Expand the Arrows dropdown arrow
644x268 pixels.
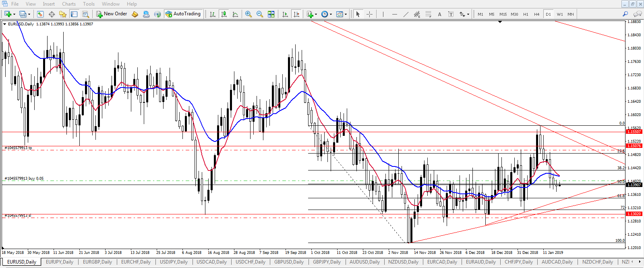click(x=468, y=14)
